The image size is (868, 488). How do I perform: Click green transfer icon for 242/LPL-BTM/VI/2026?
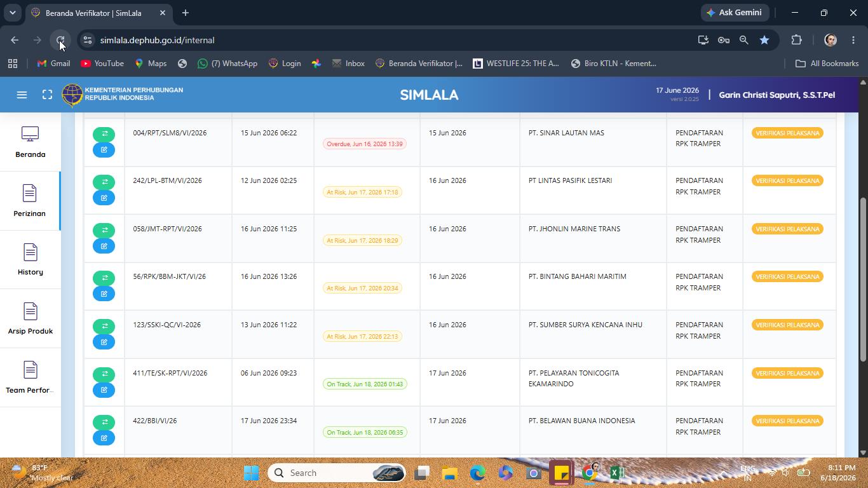[104, 182]
